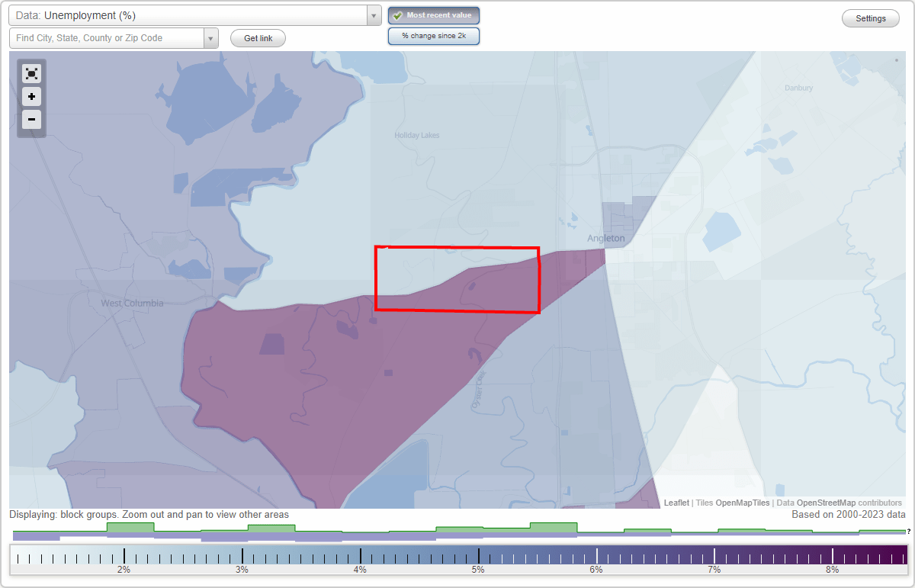Zoom in with the plus button
The width and height of the screenshot is (915, 588).
coord(31,97)
